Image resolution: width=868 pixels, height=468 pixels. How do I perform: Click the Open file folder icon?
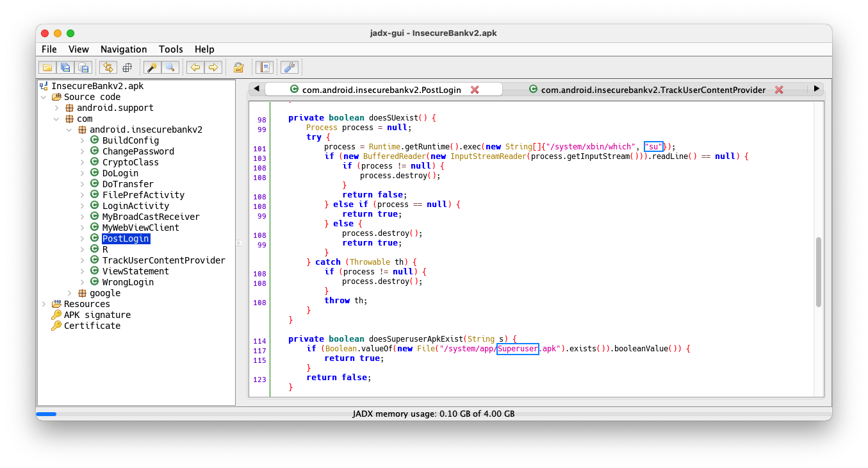[x=47, y=67]
